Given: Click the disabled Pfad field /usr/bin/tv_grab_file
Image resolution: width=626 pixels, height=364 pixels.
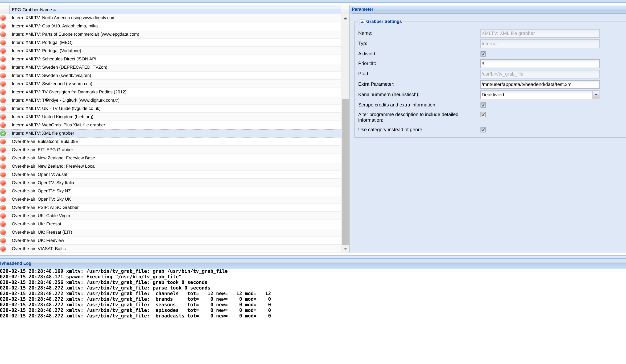Looking at the screenshot, I should coord(540,74).
